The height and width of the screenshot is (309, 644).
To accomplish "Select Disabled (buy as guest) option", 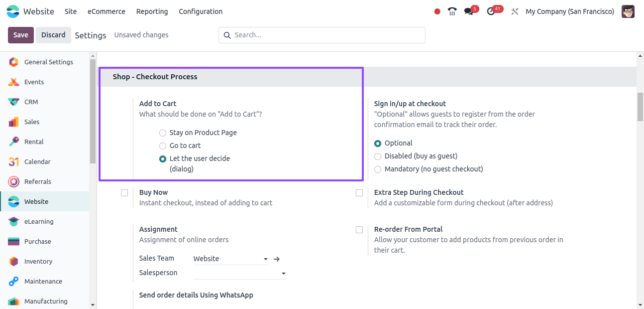I will 378,156.
